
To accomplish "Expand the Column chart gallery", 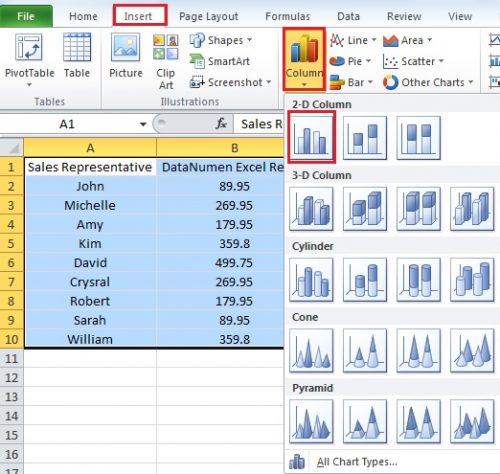I will (x=304, y=59).
